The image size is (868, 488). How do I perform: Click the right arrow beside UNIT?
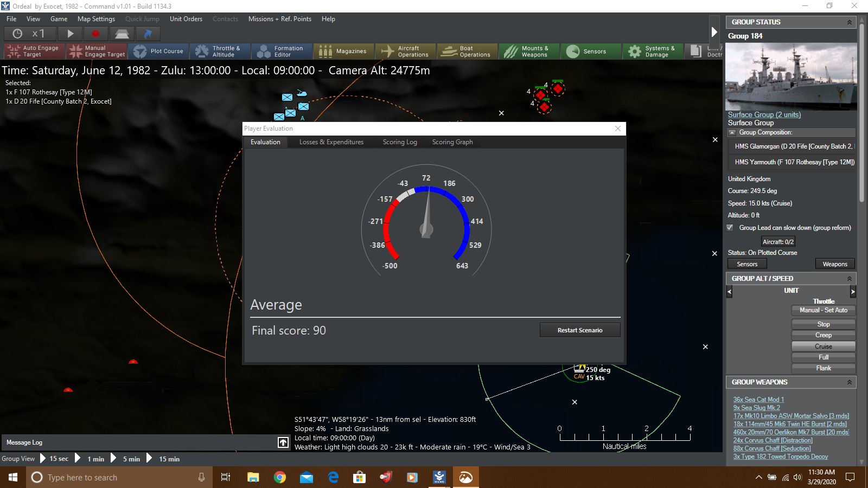pyautogui.click(x=853, y=292)
